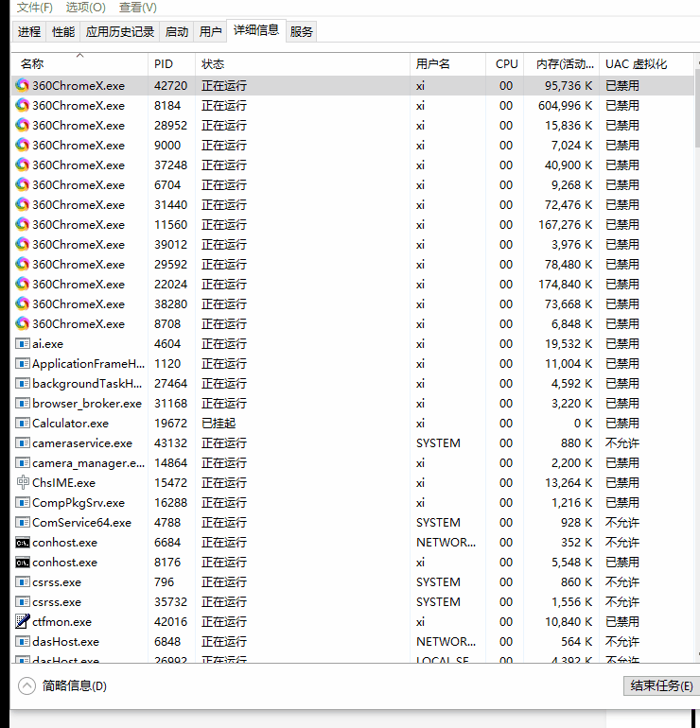Switch to the 启动 tab
Image resolution: width=700 pixels, height=728 pixels.
[x=177, y=31]
